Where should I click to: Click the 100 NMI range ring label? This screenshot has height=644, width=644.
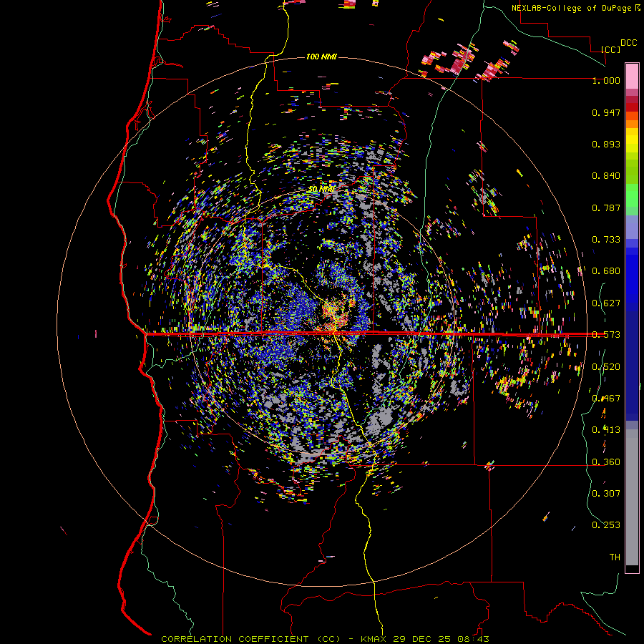(x=321, y=57)
